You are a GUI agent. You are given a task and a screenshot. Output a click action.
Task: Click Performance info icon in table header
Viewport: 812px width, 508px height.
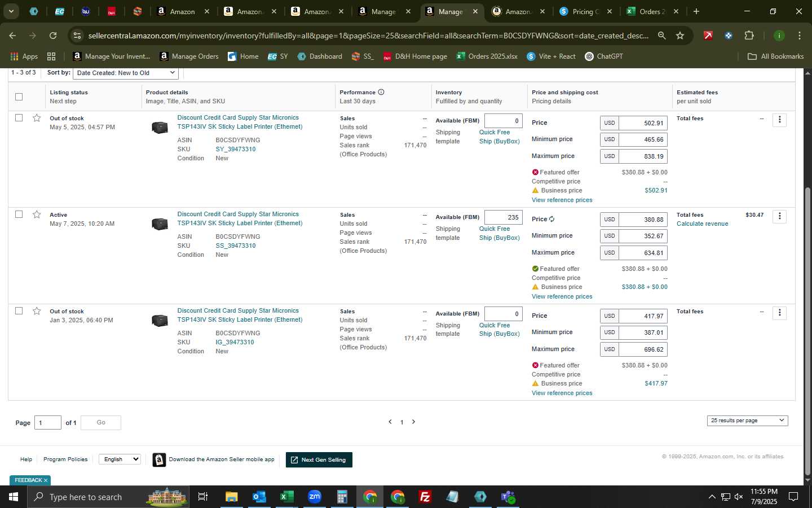[x=381, y=92]
